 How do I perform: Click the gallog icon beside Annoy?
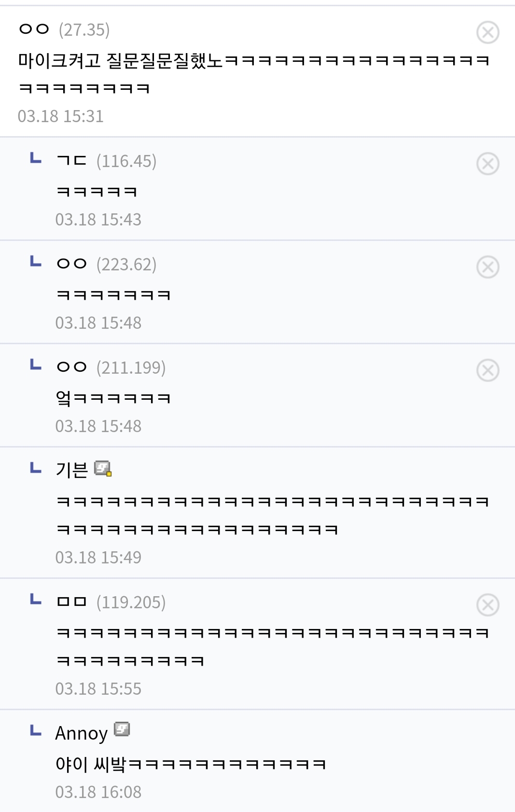pyautogui.click(x=122, y=729)
